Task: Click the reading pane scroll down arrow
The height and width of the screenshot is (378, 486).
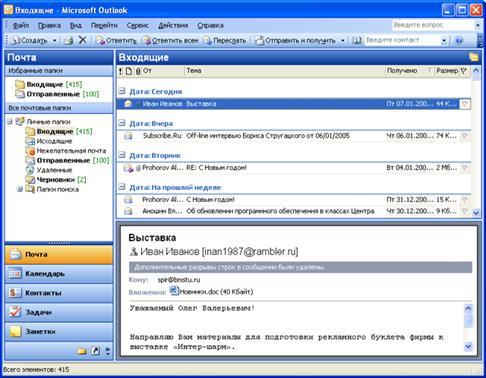Action: [468, 347]
